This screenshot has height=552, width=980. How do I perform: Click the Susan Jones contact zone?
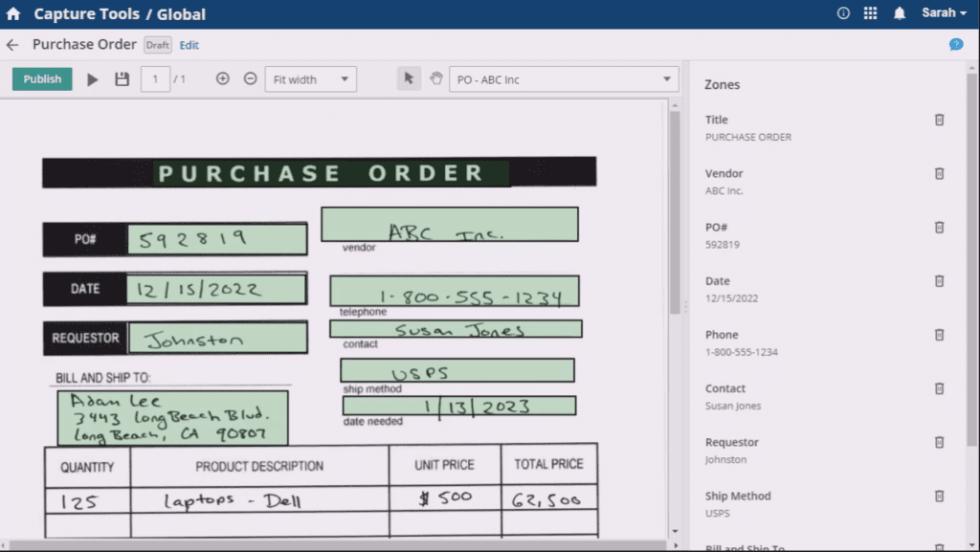coord(456,328)
